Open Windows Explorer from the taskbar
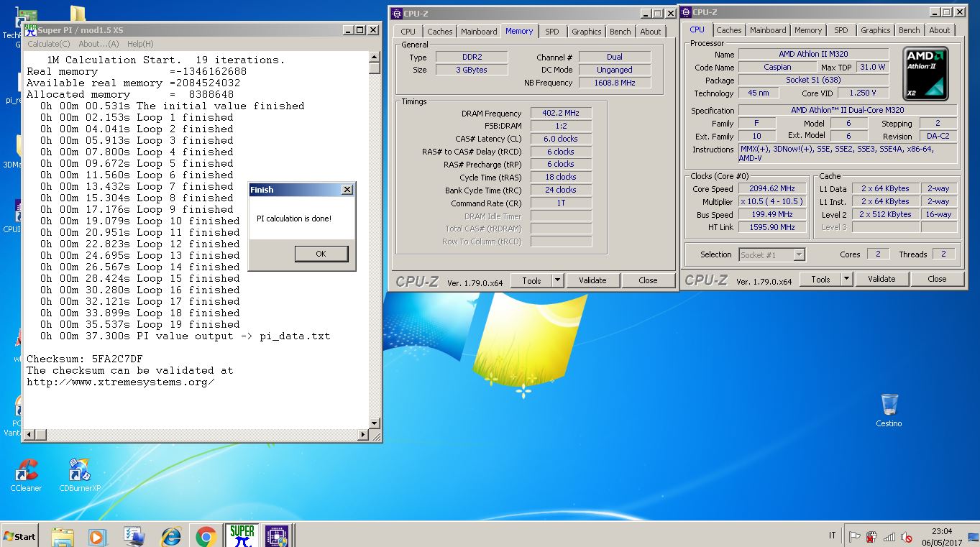 pos(63,536)
